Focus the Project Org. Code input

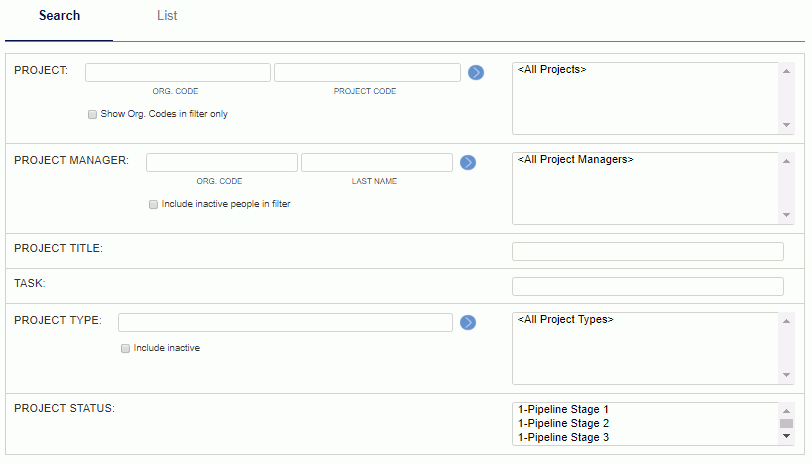pos(178,72)
